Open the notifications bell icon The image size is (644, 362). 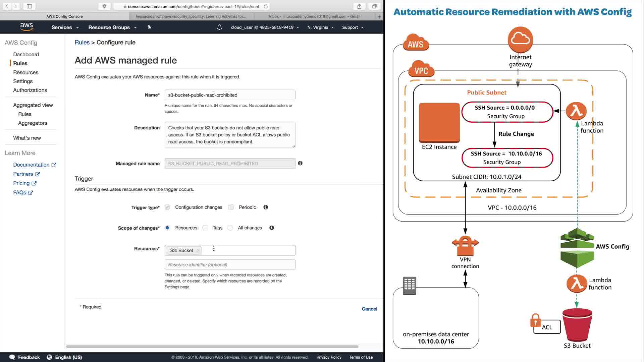coord(219,27)
